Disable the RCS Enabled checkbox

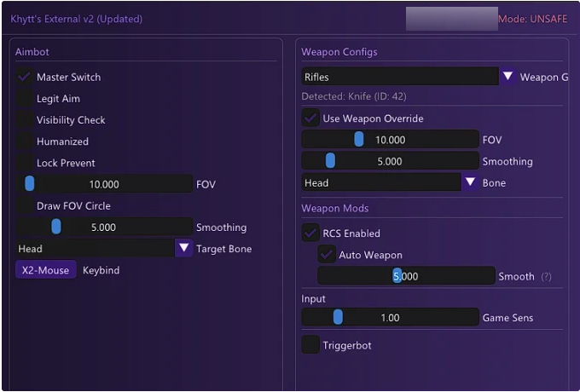[311, 233]
